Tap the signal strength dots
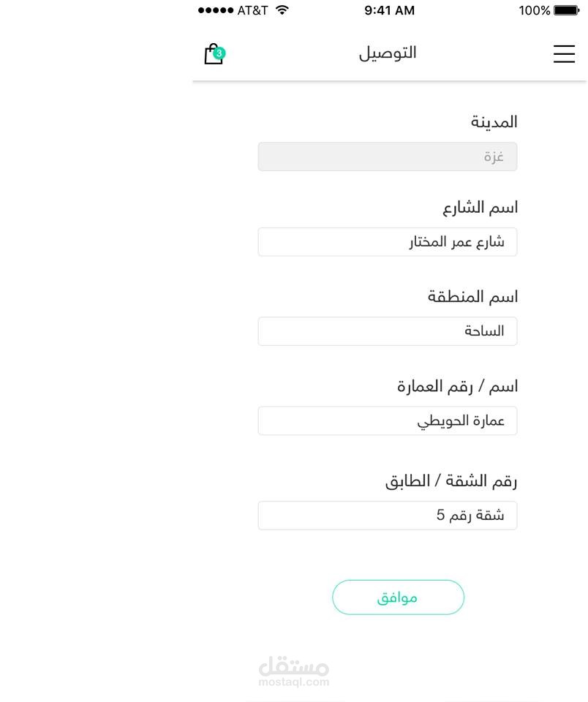This screenshot has height=702, width=588. tap(216, 10)
